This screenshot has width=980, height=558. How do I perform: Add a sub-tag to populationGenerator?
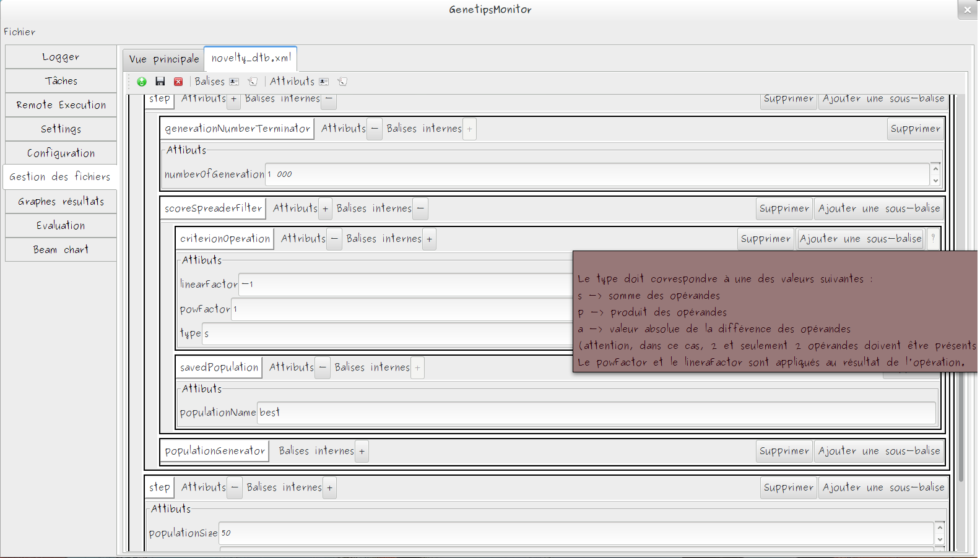click(879, 451)
